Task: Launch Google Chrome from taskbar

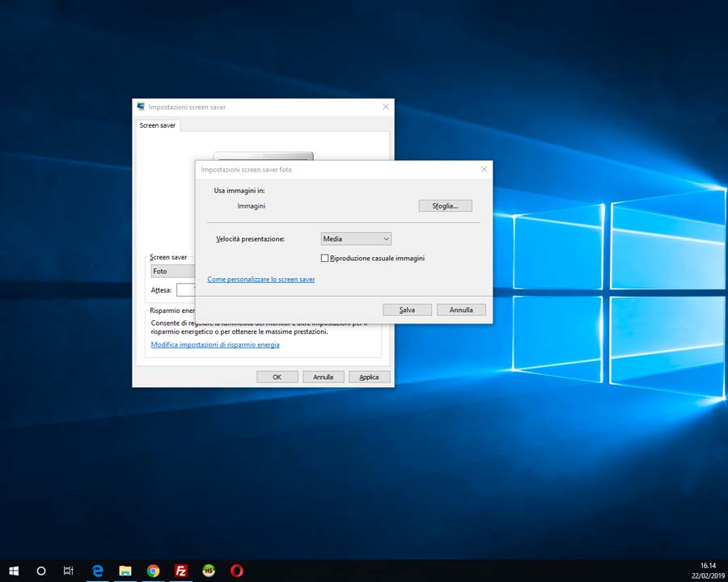Action: (x=153, y=571)
